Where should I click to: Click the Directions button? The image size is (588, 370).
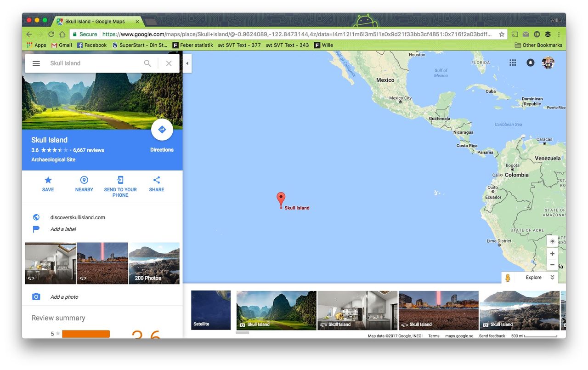162,130
